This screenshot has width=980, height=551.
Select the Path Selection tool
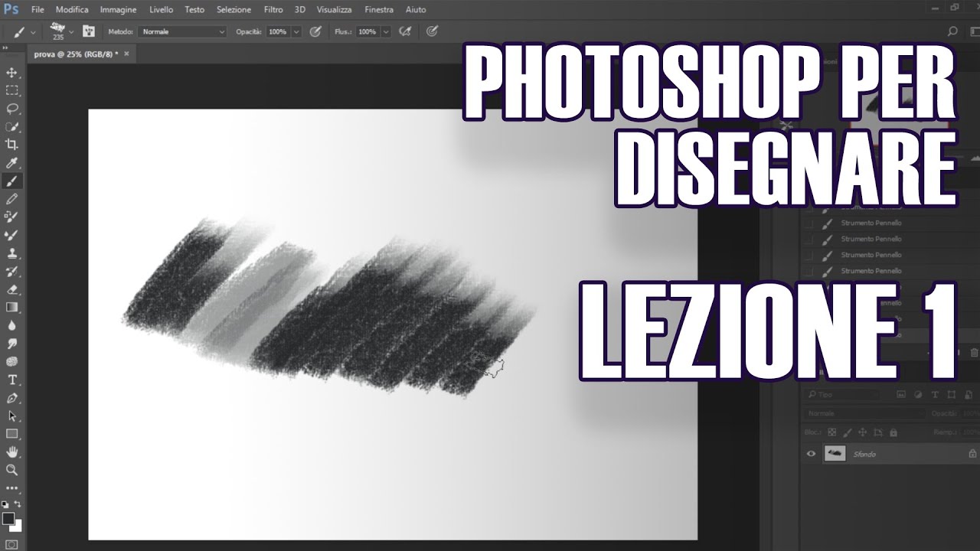pyautogui.click(x=11, y=416)
